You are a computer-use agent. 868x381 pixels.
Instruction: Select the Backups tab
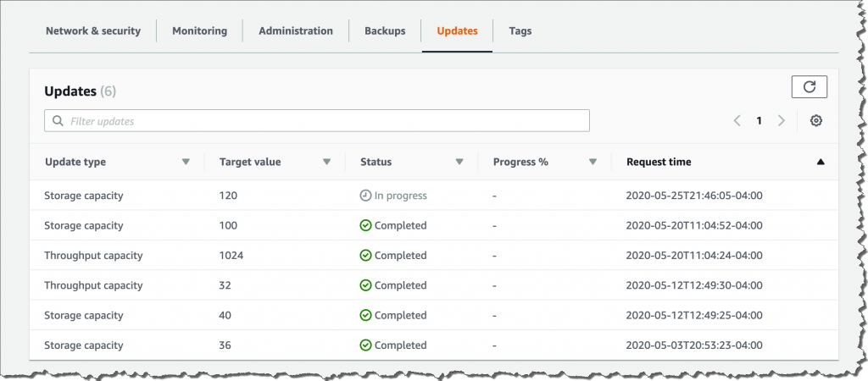[x=385, y=31]
